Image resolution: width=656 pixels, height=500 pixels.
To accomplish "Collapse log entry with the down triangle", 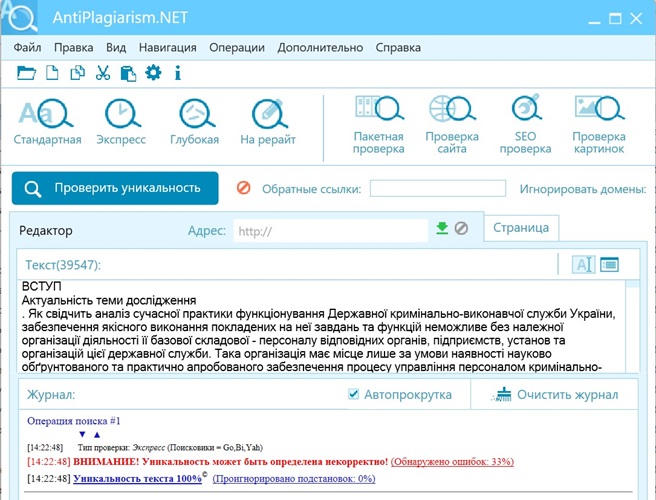I will [x=82, y=434].
